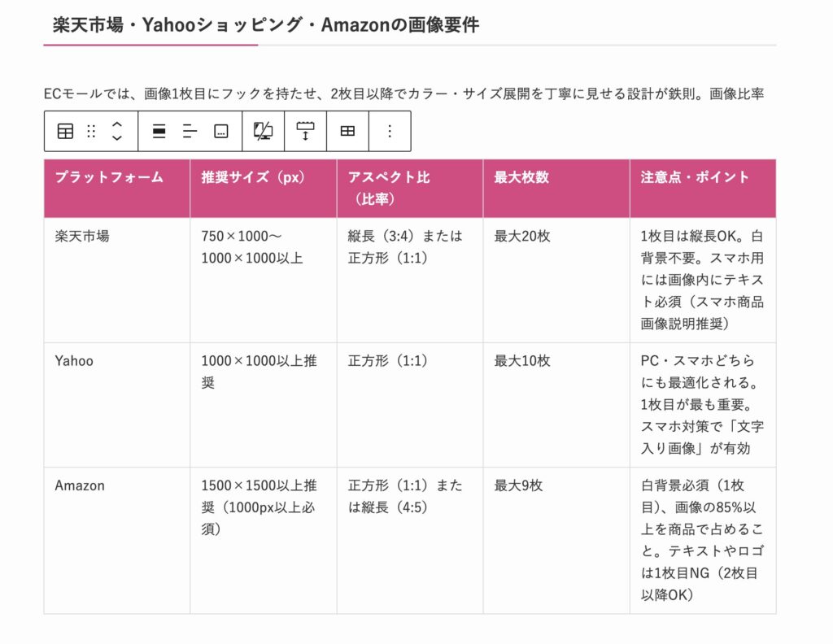Add a caption to the table

(221, 131)
